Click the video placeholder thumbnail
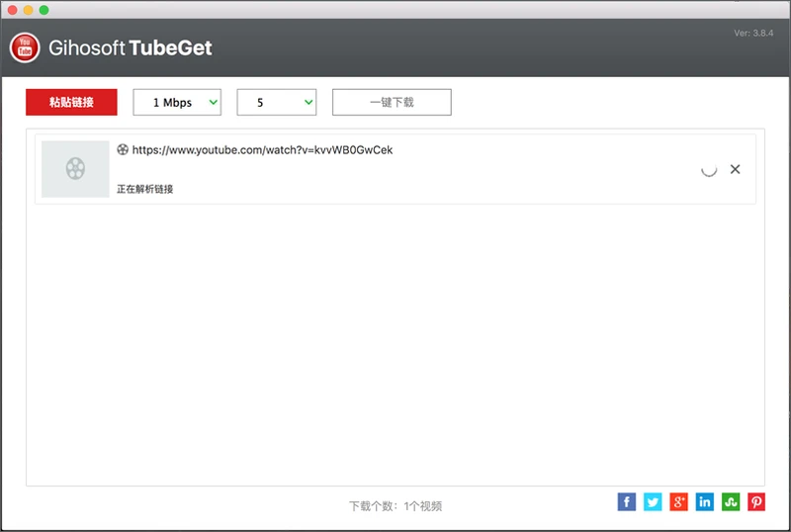791x532 pixels. pos(75,168)
